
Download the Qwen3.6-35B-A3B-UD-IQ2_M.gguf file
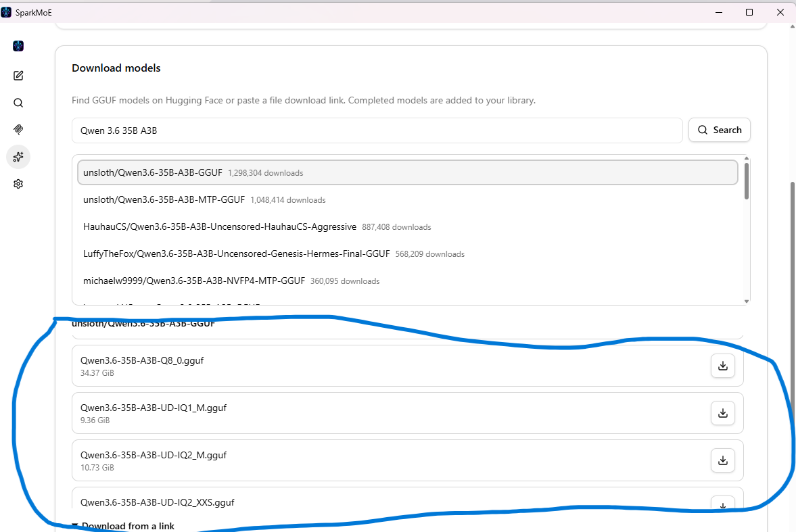point(723,460)
